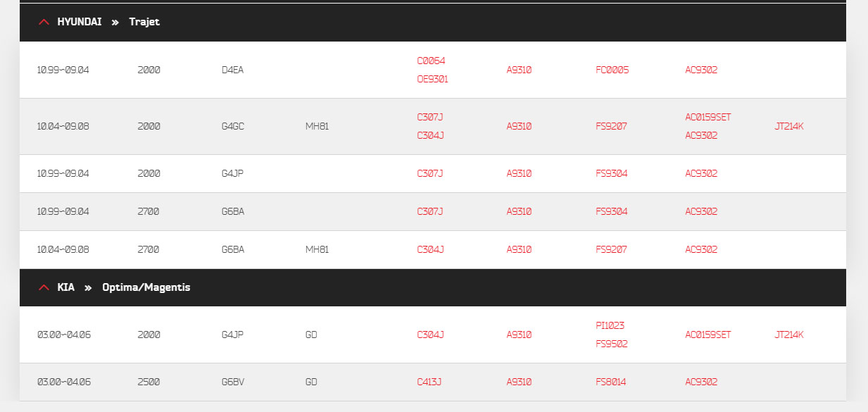Screen dimensions: 868x412
Task: Open JT214K in the KIA G4JP row
Action: tap(789, 335)
